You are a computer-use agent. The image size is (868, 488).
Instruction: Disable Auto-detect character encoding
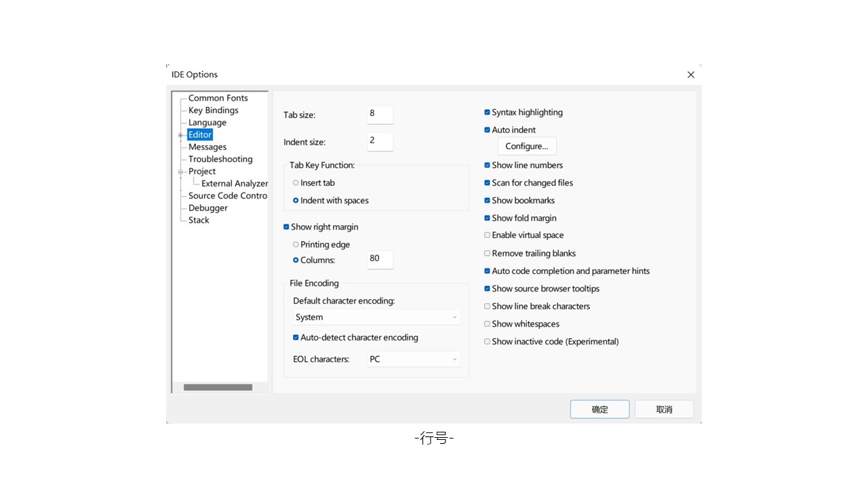click(296, 338)
